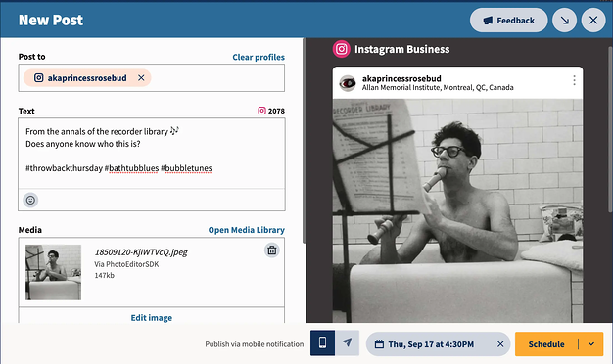Image resolution: width=613 pixels, height=364 pixels.
Task: Click the akaprincessrosebud avatar in preview
Action: click(x=348, y=83)
